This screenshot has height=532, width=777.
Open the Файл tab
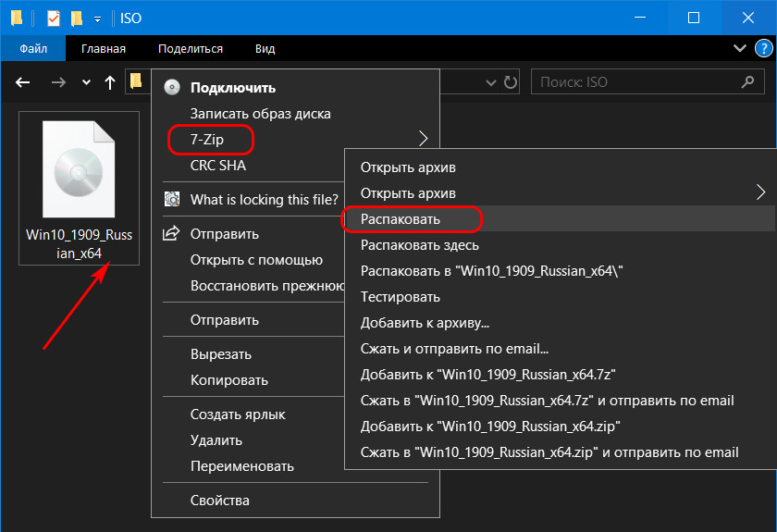click(x=33, y=49)
